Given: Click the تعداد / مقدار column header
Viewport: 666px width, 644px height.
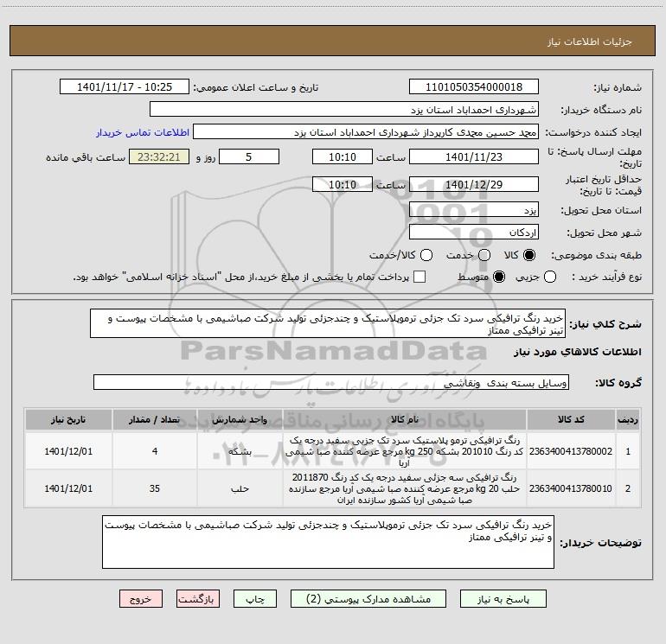Looking at the screenshot, I should (x=155, y=419).
